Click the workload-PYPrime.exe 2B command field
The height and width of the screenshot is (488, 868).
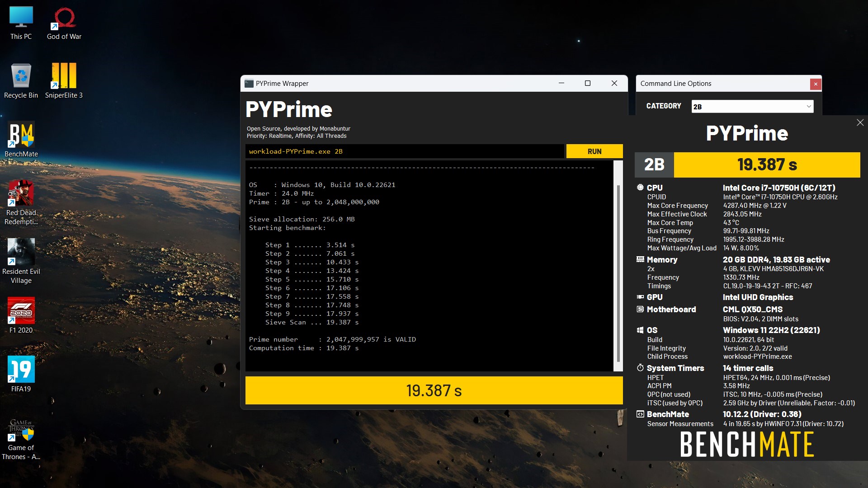405,151
